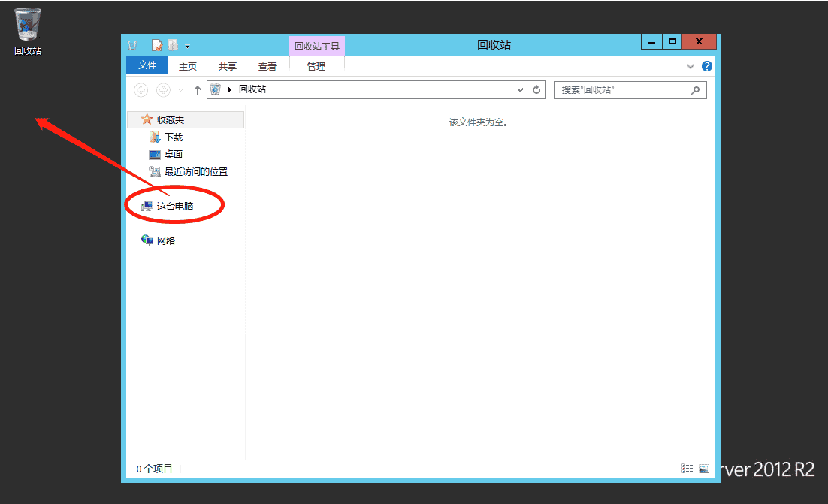Expand the ribbon display options chevron
Screen dimensions: 828x504
pyautogui.click(x=690, y=65)
